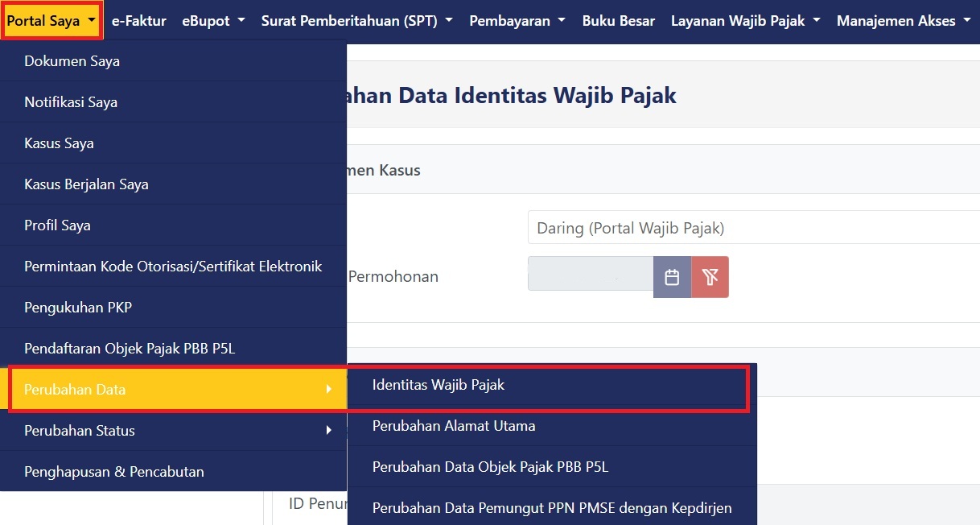
Task: Open the Layanan Wajib Pajak dropdown
Action: [x=745, y=21]
